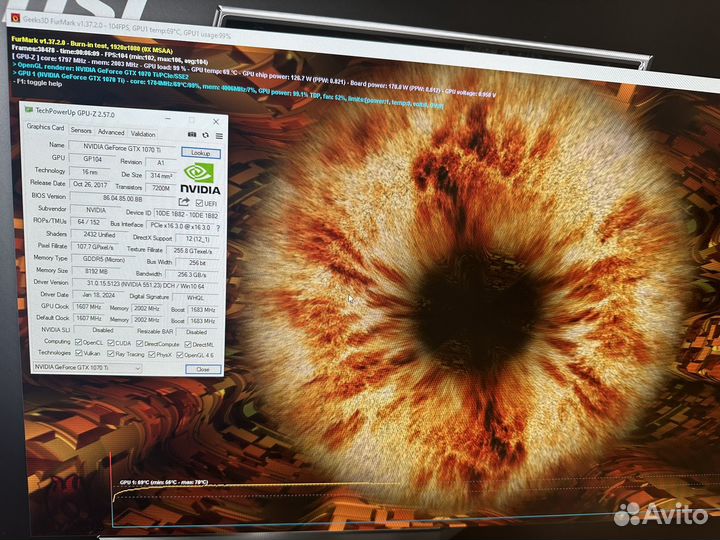This screenshot has height=540, width=720.
Task: Click the GPU-Z screenshot camera icon
Action: (192, 134)
